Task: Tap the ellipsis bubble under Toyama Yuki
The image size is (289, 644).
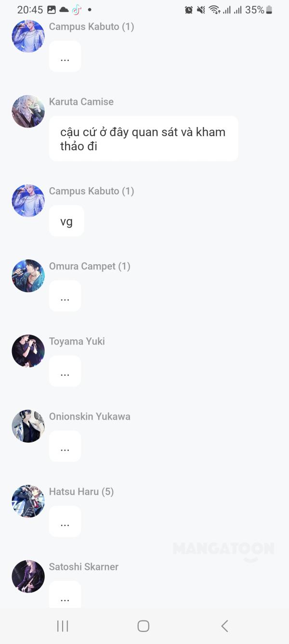Action: pyautogui.click(x=65, y=371)
